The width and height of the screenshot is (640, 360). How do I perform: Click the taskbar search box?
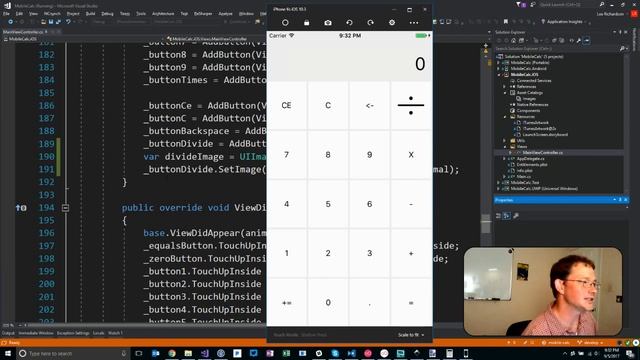point(73,353)
